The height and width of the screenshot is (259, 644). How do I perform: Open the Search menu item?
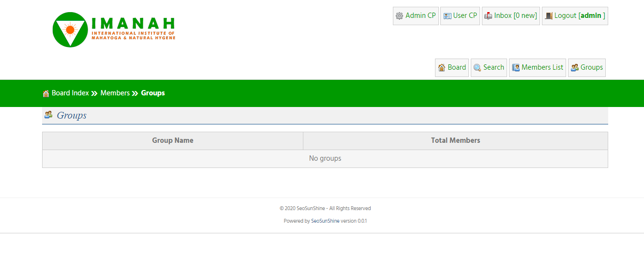(489, 68)
